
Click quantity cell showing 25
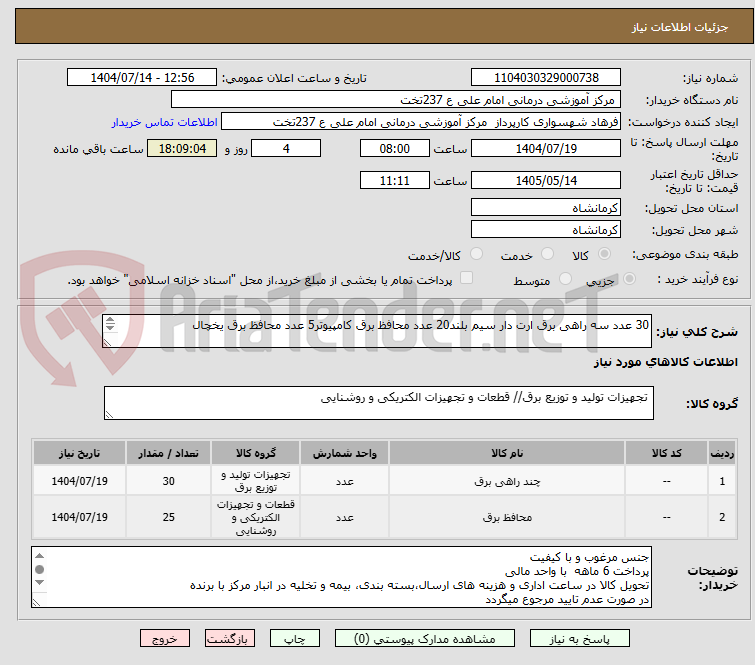169,517
